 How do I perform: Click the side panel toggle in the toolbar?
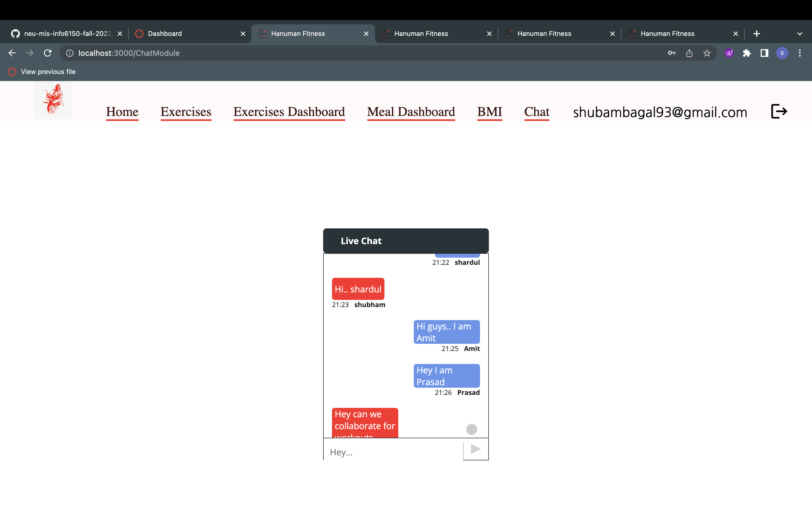[x=764, y=53]
